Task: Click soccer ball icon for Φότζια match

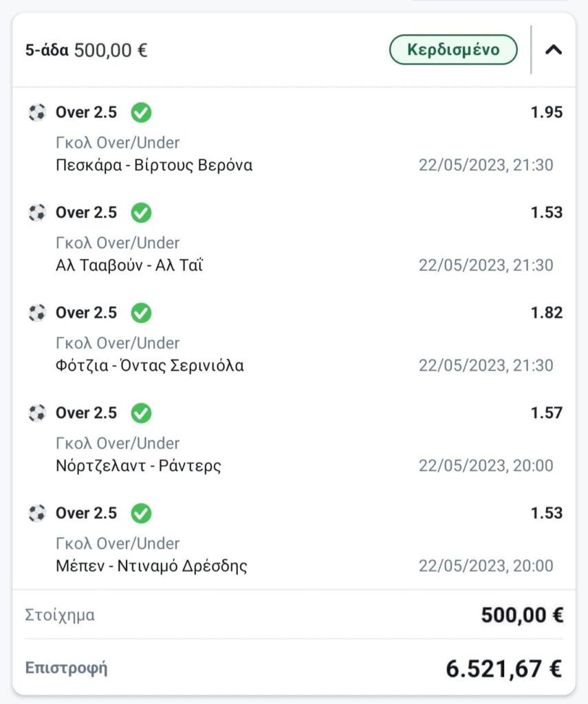Action: click(x=37, y=313)
